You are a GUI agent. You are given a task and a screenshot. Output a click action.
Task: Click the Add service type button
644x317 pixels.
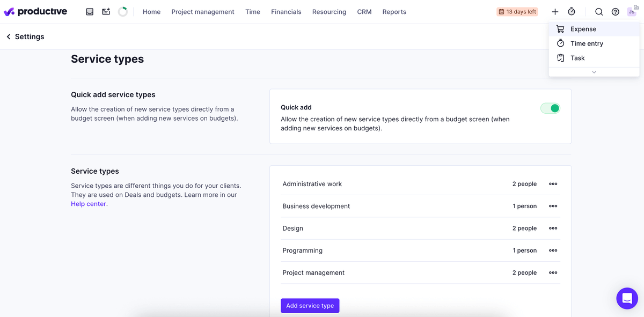click(310, 305)
